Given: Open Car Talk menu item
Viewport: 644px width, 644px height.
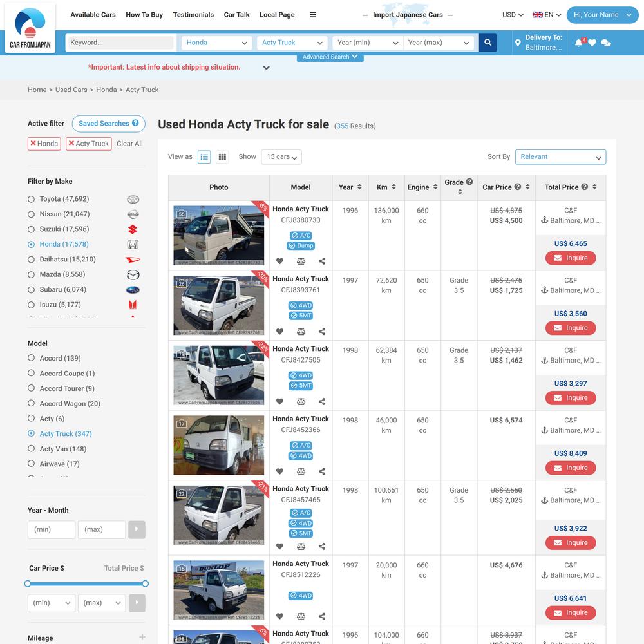Looking at the screenshot, I should coord(236,15).
